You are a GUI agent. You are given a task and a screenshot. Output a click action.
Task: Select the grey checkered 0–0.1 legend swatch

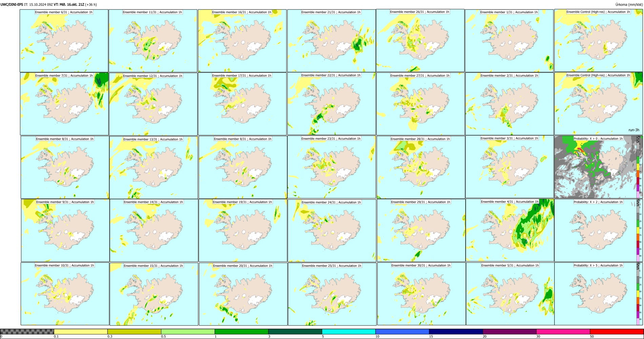(x=27, y=332)
